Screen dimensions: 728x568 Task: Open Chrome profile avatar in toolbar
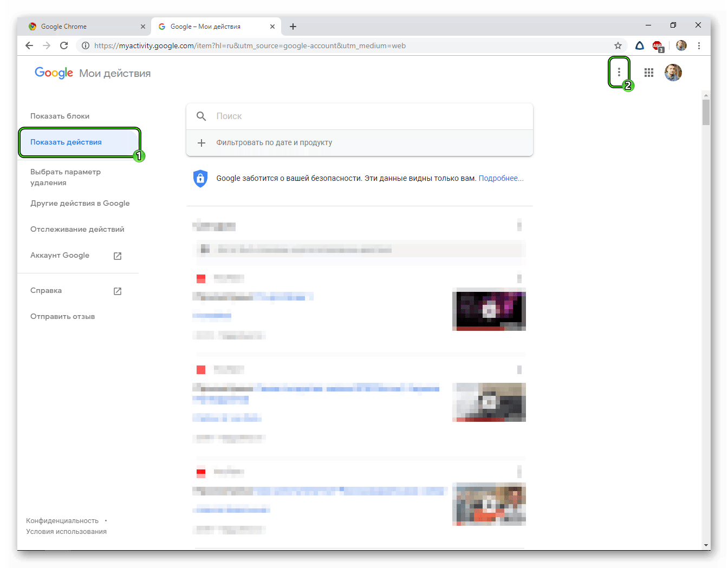[681, 45]
